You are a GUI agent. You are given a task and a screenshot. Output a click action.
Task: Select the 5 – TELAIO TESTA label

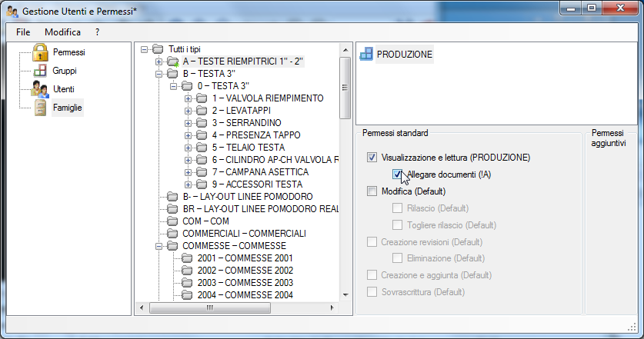click(248, 148)
